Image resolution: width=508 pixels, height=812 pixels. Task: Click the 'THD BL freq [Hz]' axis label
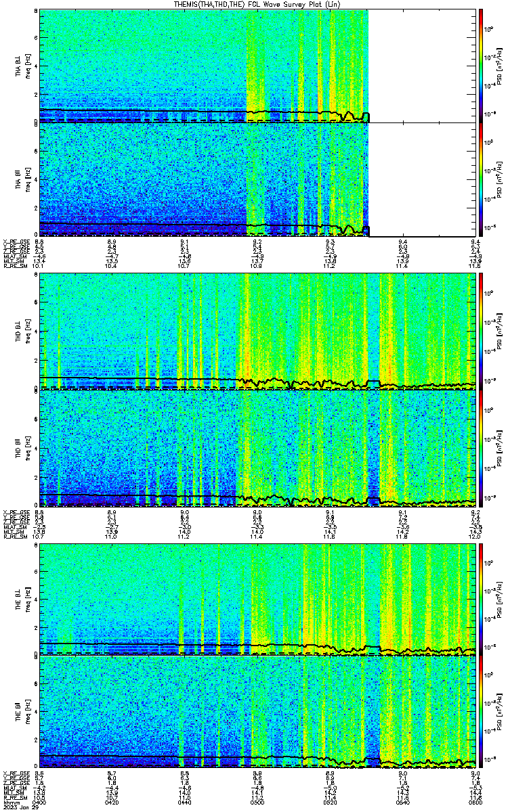[22, 332]
